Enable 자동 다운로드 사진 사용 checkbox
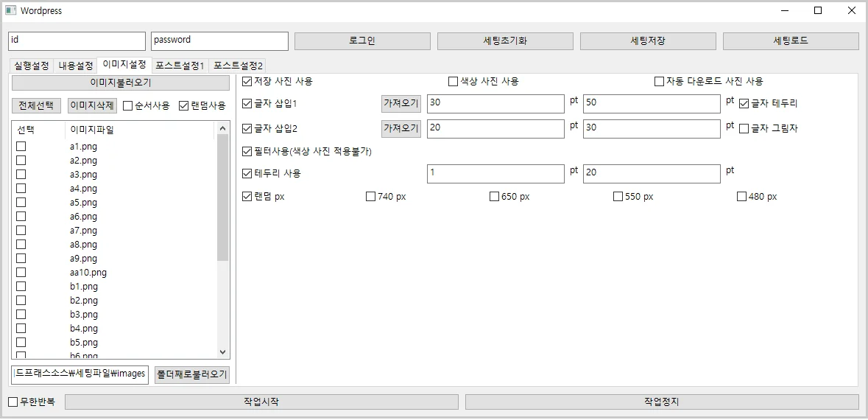Screen dimensions: 868x420 click(x=660, y=82)
